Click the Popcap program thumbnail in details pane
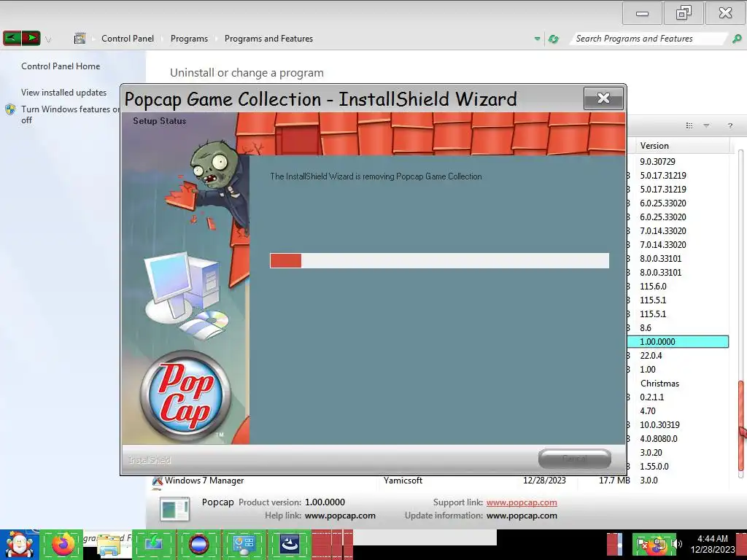 174,509
